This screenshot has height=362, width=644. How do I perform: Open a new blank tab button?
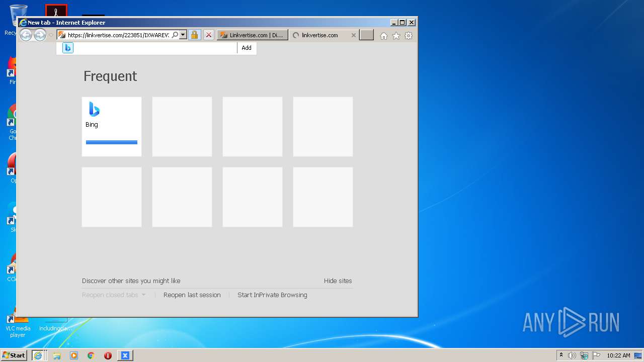366,35
